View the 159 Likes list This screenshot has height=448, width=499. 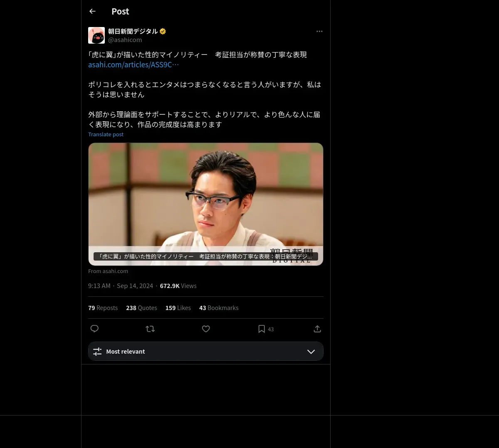[x=178, y=308]
